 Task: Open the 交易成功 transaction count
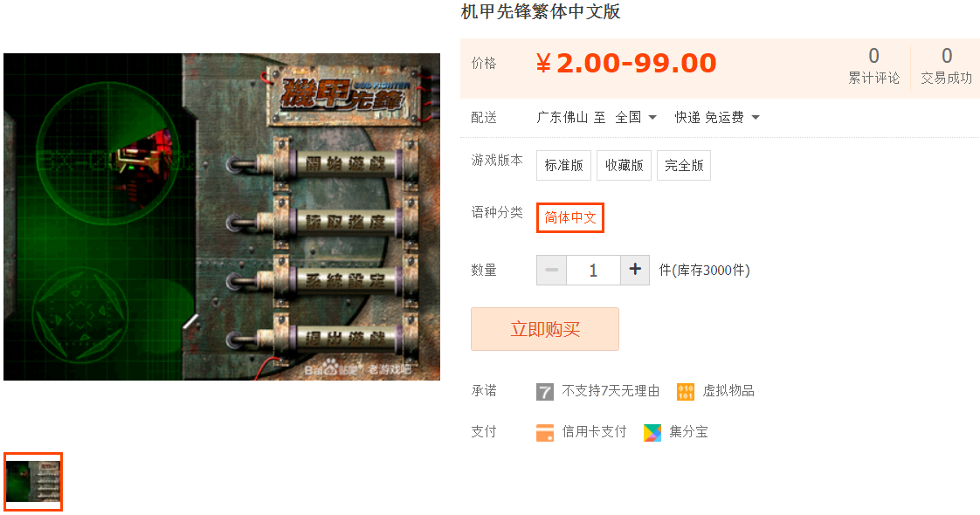tap(946, 66)
